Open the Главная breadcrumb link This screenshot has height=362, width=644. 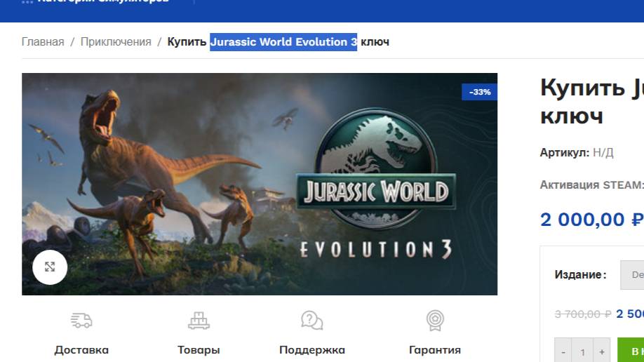[43, 42]
